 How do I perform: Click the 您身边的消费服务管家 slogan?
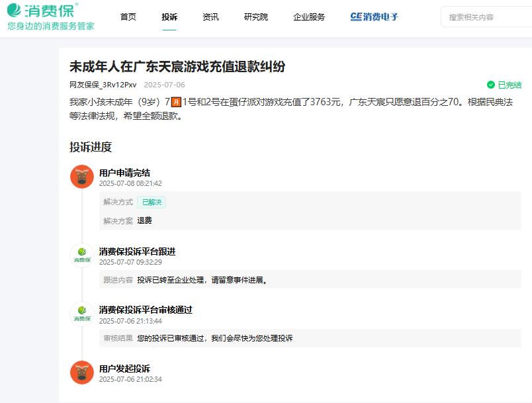50,26
